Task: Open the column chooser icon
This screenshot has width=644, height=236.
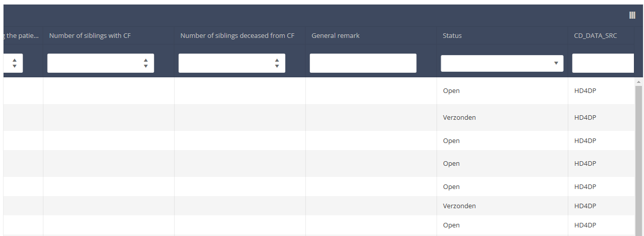Action: coord(632,15)
